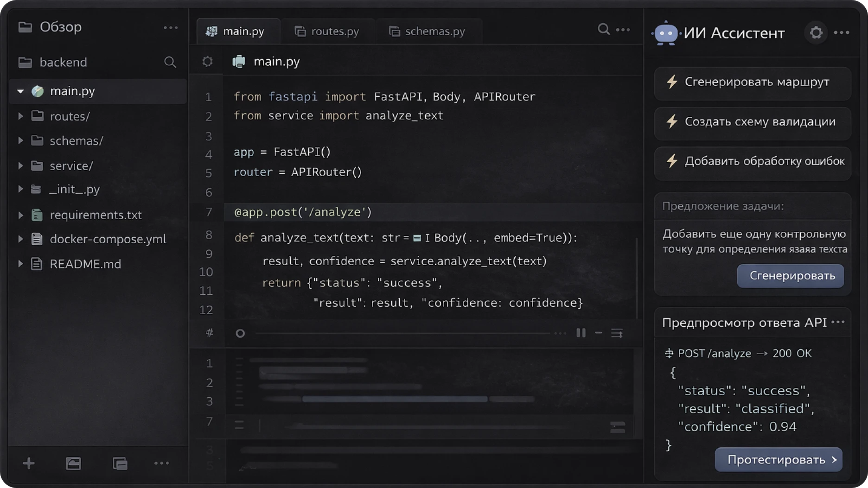The width and height of the screenshot is (868, 488).
Task: Click the editor gear icon beside main.py breadcrumb
Action: coord(207,62)
